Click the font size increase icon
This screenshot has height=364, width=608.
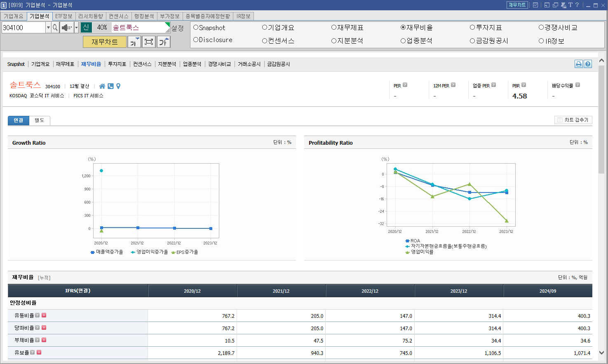tap(163, 42)
